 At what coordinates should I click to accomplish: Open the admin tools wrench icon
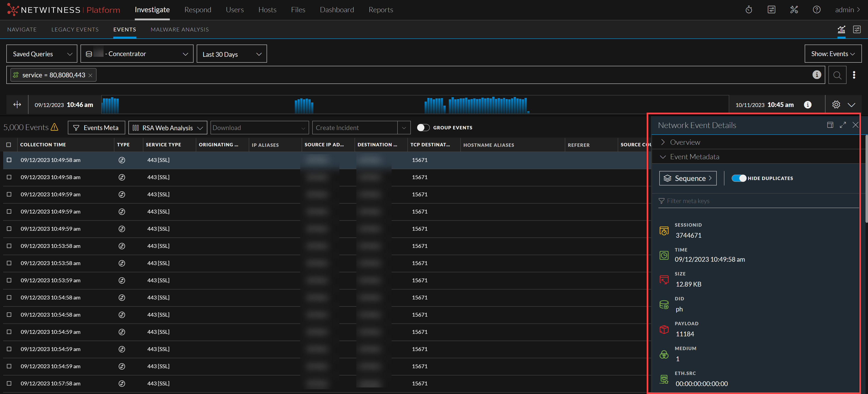(794, 10)
